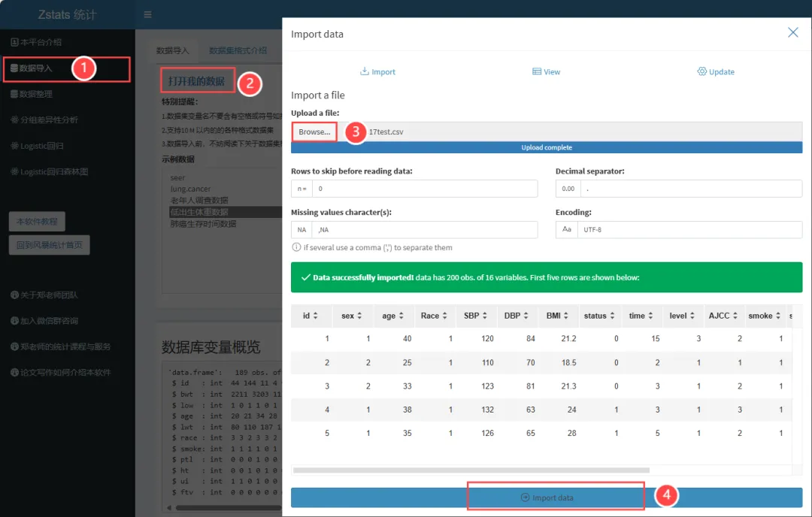Toggle the hamburger sidebar menu icon

147,14
